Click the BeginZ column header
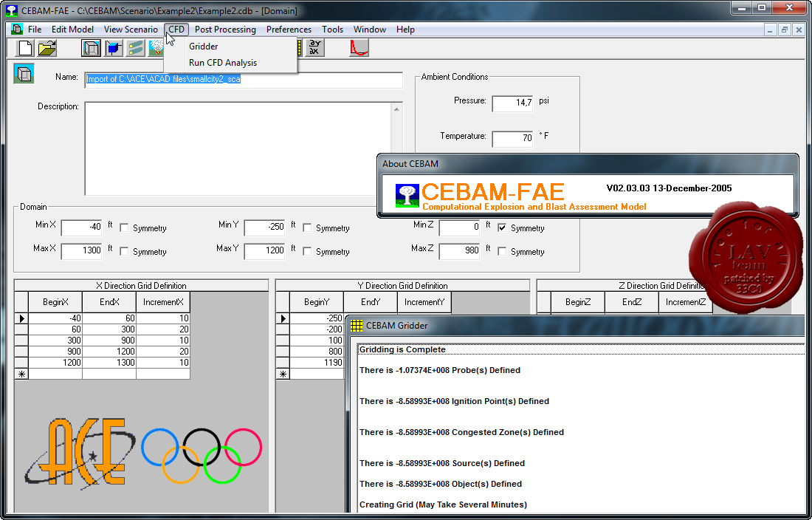812x520 pixels. tap(577, 302)
